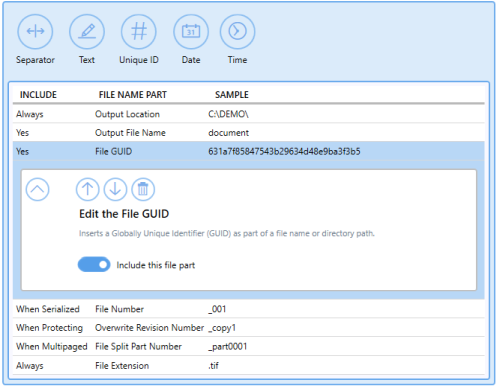The width and height of the screenshot is (497, 386).
Task: Click the 'When Multipaged' include cell
Action: [52, 347]
